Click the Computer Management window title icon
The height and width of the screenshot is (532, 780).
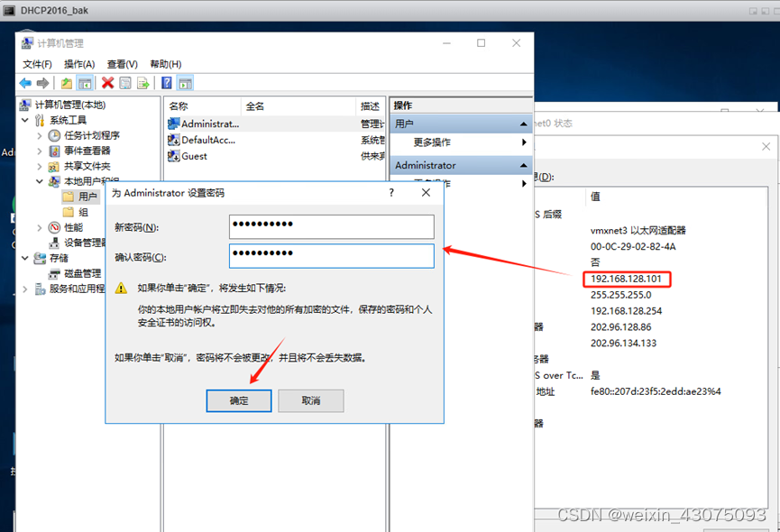click(x=27, y=43)
